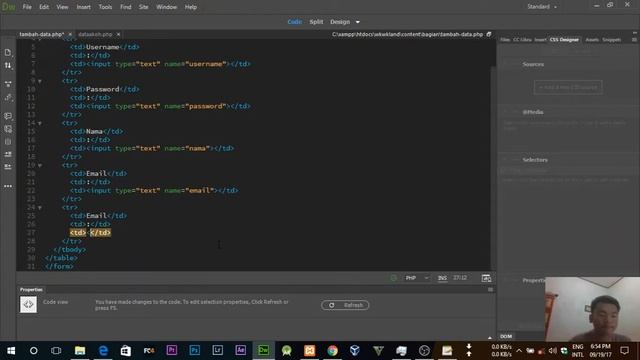The width and height of the screenshot is (640, 360).
Task: Open the PHP language dropdown in status bar
Action: tap(417, 278)
